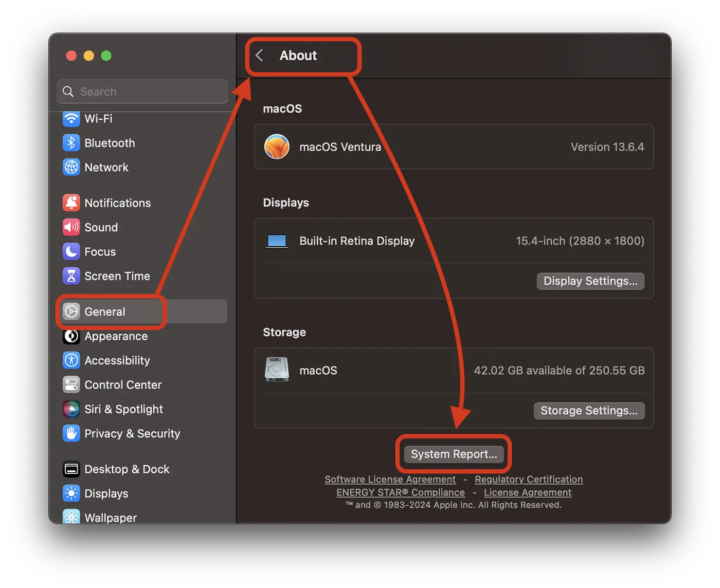Open Focus moon icon
720x588 pixels.
(71, 252)
